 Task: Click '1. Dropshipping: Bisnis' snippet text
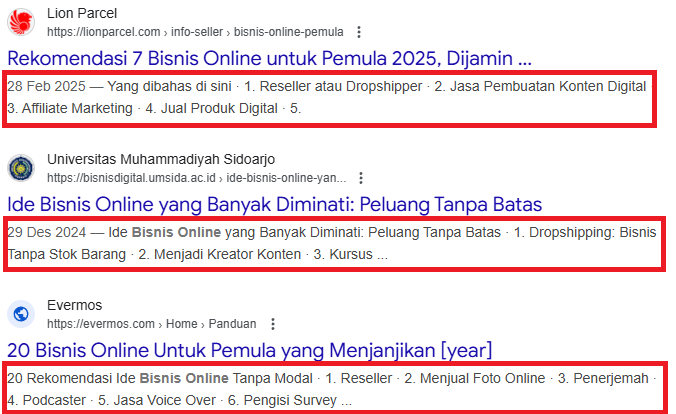(x=585, y=232)
